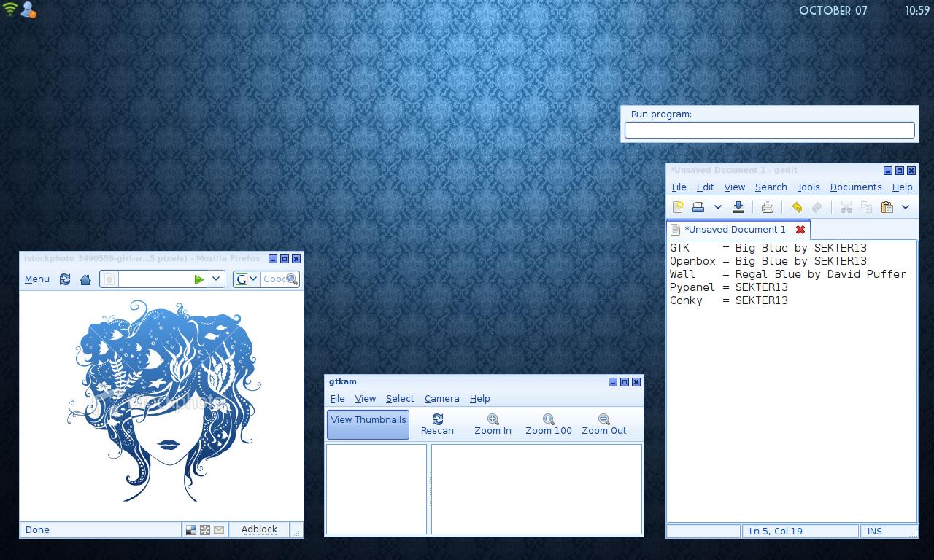Click the user messenger icon in top panel
This screenshot has height=560, width=934.
[28, 9]
